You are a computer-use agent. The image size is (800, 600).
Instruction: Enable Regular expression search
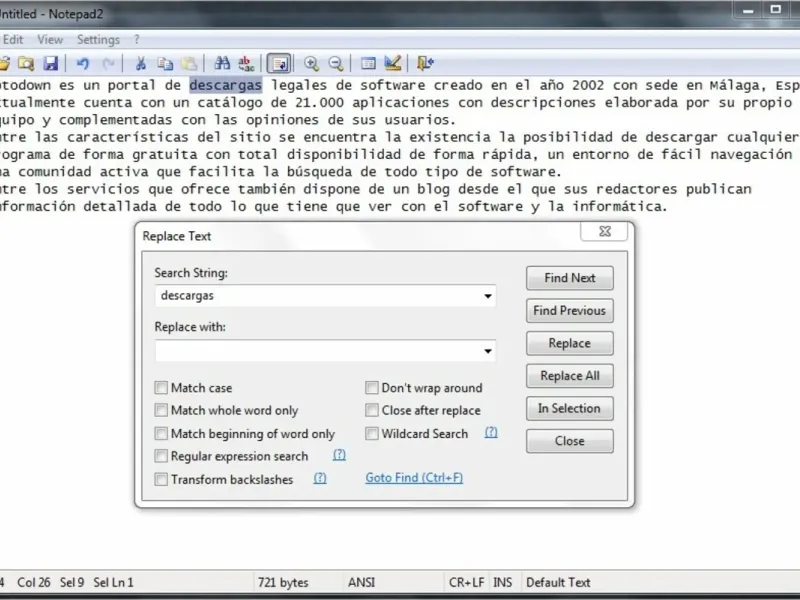point(161,456)
